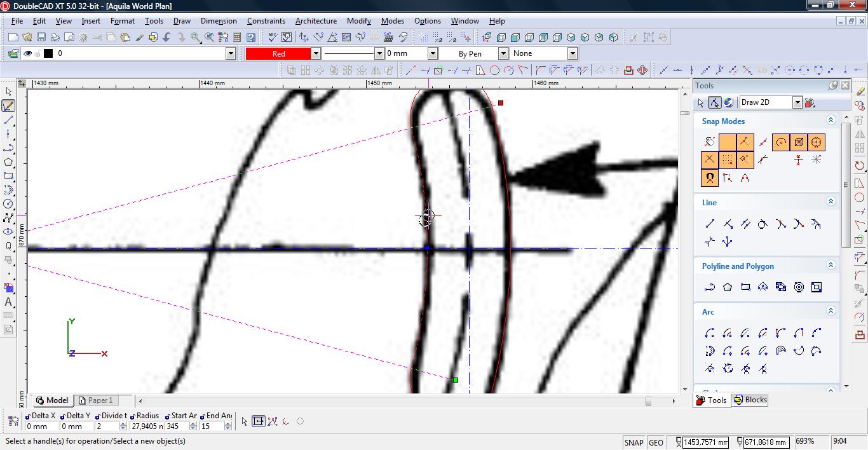The width and height of the screenshot is (868, 450).
Task: Select the first line tool in Line section
Action: tap(710, 224)
